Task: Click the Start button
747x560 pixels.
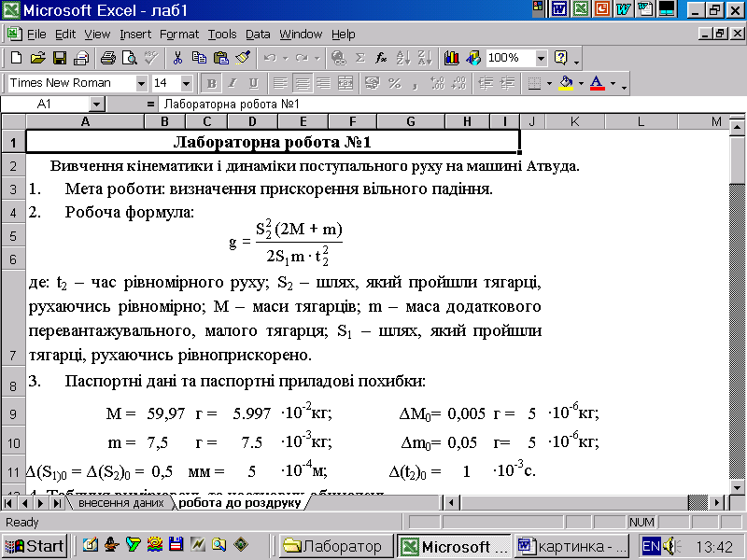Action: [34, 546]
